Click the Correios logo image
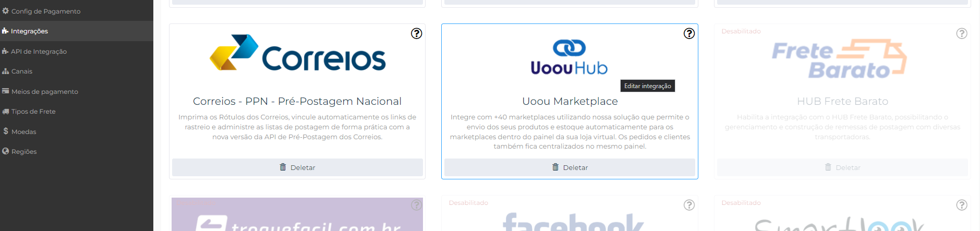The image size is (980, 231). coord(297,53)
